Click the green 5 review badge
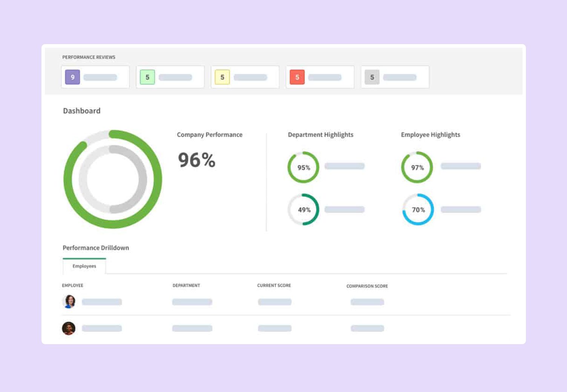 pyautogui.click(x=147, y=77)
